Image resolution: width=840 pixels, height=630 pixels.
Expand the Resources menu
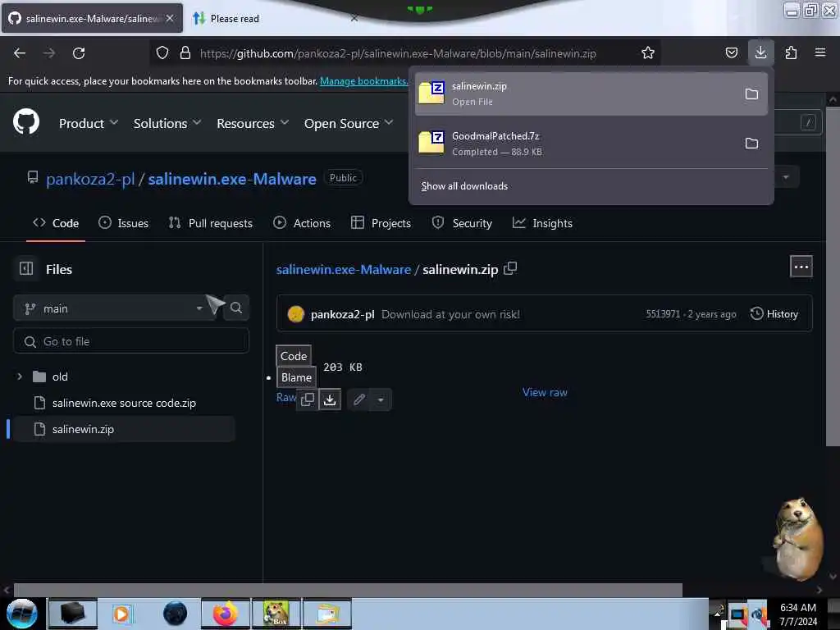[x=253, y=123]
